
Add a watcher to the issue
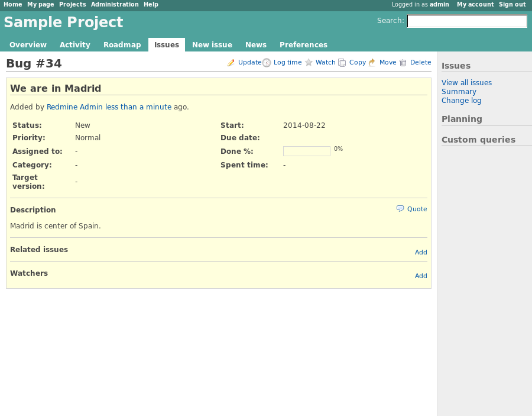(421, 276)
